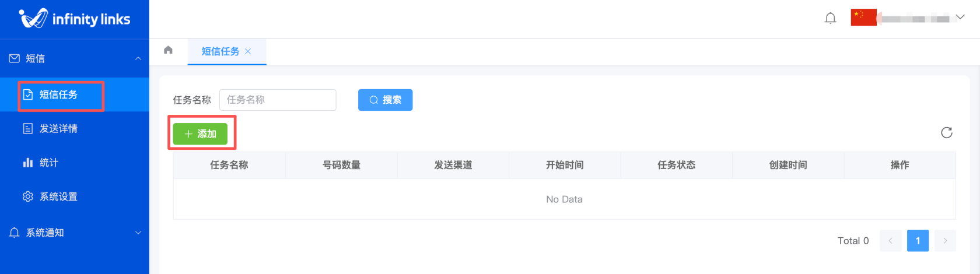Go to page 1 in pagination
980x274 pixels.
tap(918, 241)
